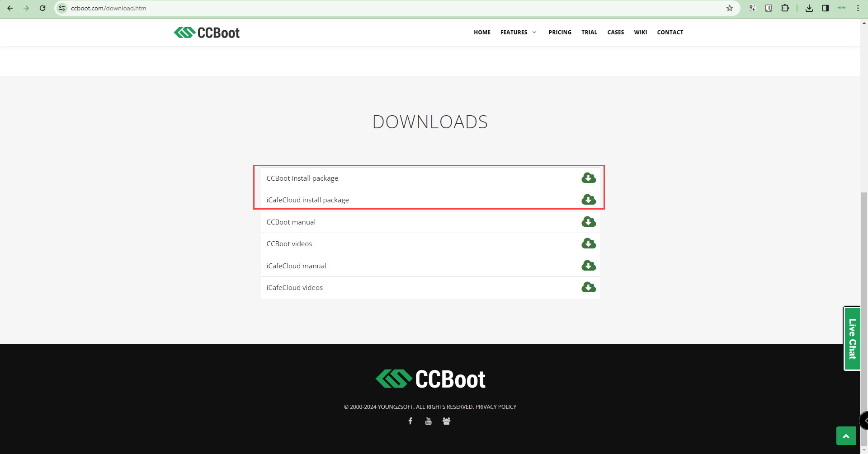Screen dimensions: 868x454
Task: Open the Bitwarden shield extension icon
Action: coord(769,8)
